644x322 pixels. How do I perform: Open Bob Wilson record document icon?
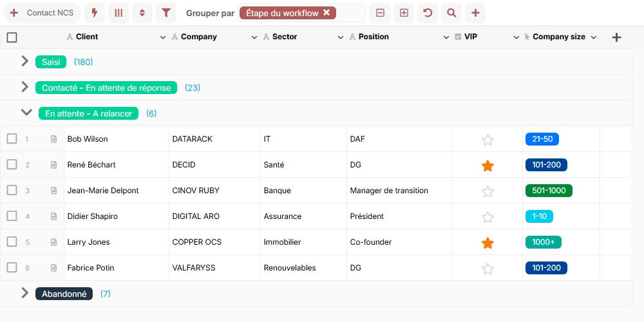54,139
